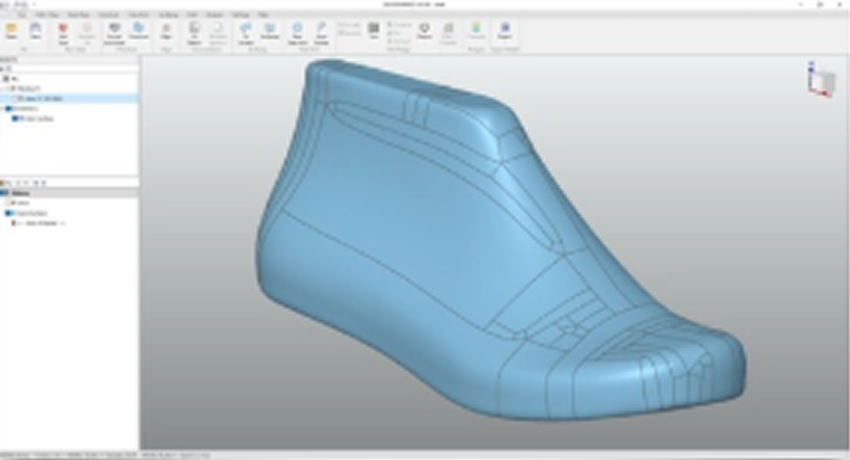Open the rightmost ribbon tab
Image resolution: width=850 pixels, height=460 pixels.
(x=264, y=16)
